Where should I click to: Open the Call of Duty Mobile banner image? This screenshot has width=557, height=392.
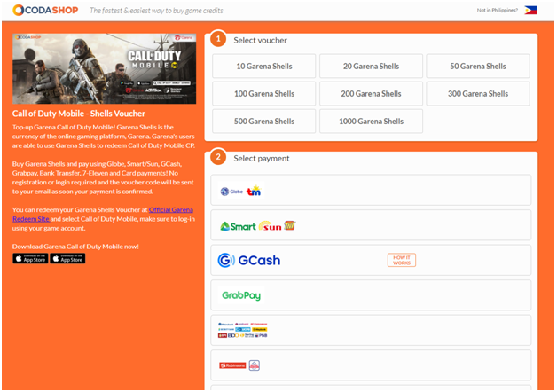pyautogui.click(x=104, y=69)
